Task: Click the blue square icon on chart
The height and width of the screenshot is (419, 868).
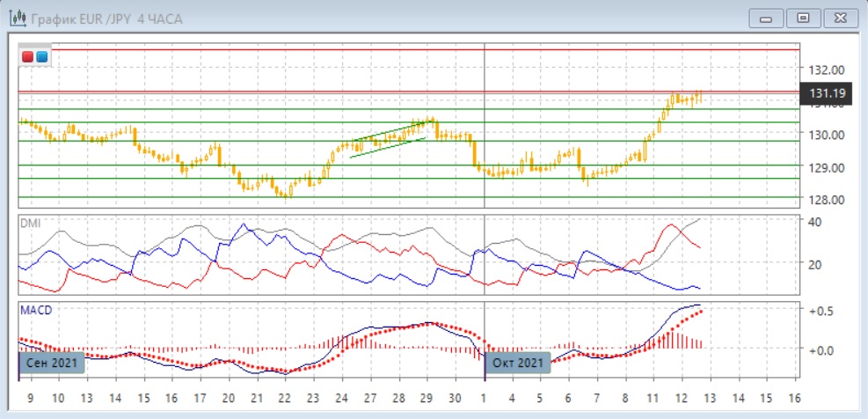Action: pyautogui.click(x=41, y=57)
